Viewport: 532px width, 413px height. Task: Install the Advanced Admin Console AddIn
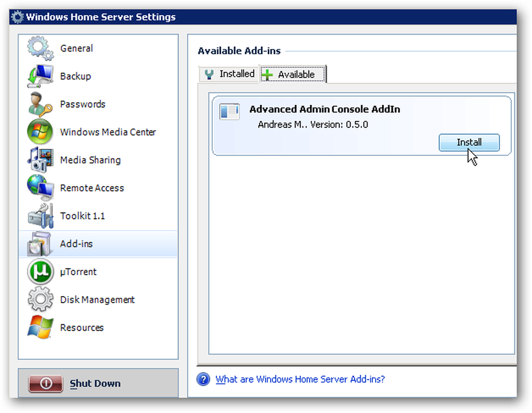click(x=469, y=142)
